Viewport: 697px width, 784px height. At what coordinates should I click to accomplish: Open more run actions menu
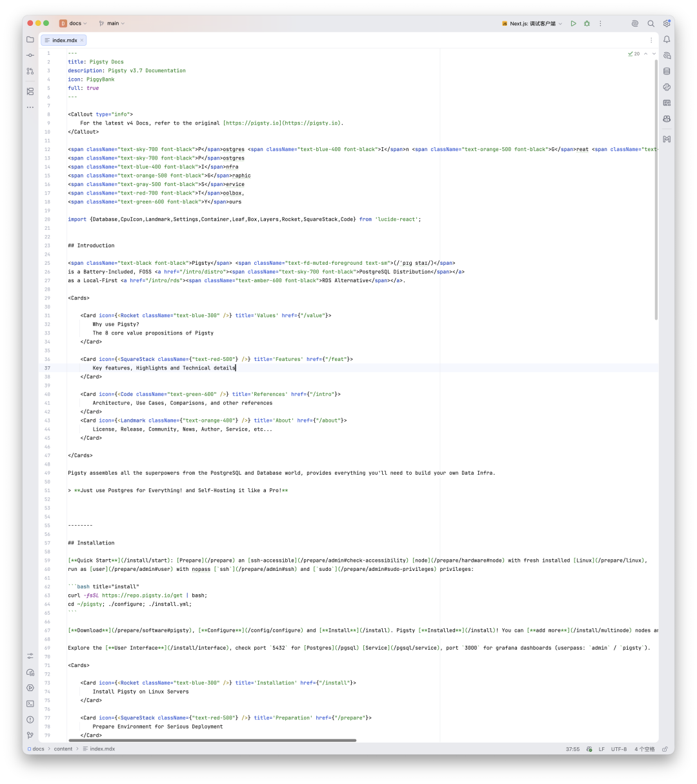600,23
